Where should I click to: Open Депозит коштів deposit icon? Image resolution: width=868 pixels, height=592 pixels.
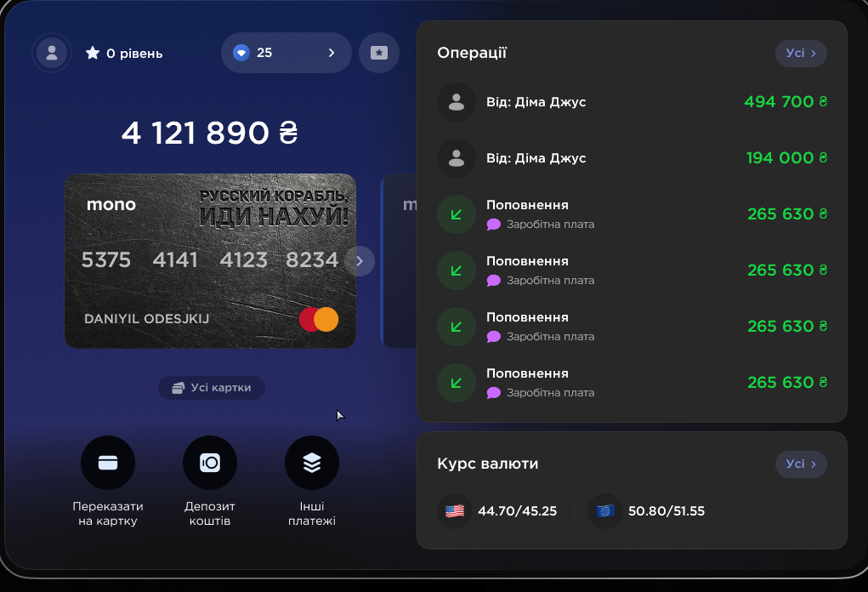coord(210,463)
